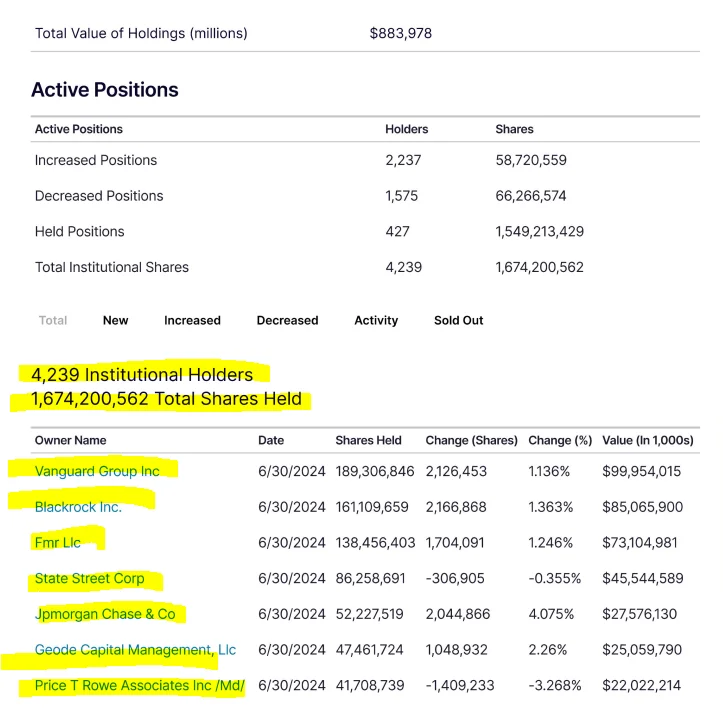This screenshot has height=722, width=723.
Task: Select Increased Positions shares 58,720,559
Action: click(x=531, y=160)
